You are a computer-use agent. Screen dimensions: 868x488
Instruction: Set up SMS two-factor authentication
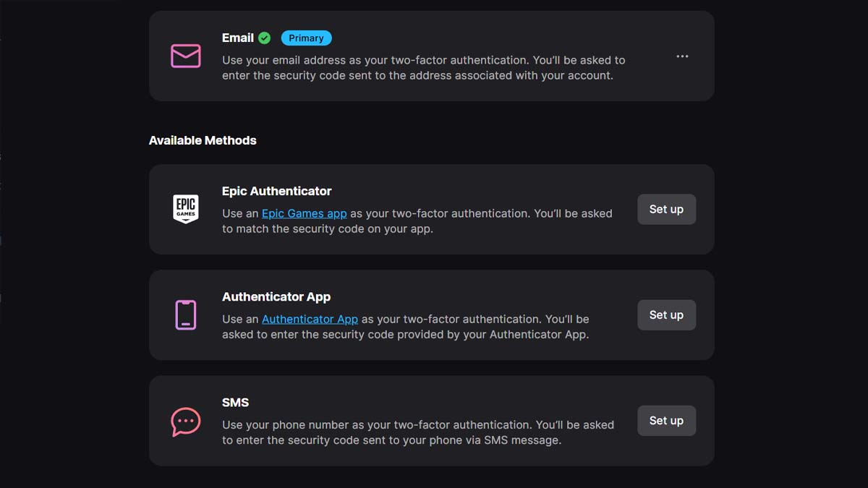(x=666, y=420)
